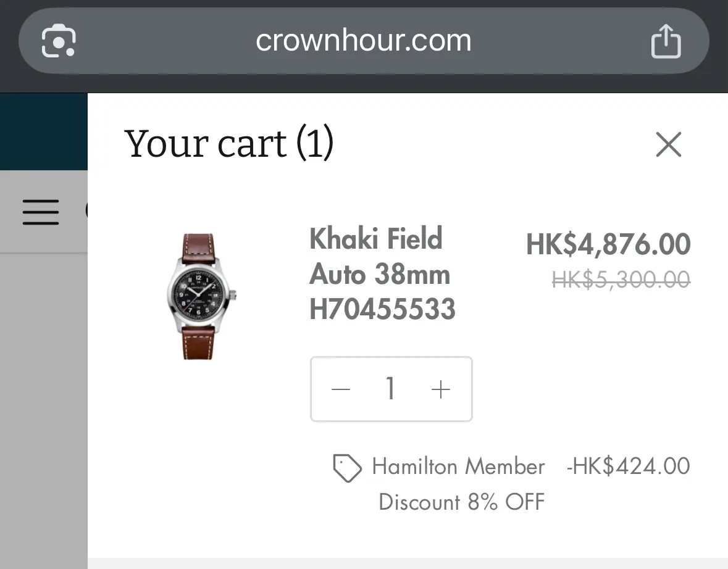Decrease quantity with the minus icon
The width and height of the screenshot is (728, 569).
(341, 389)
